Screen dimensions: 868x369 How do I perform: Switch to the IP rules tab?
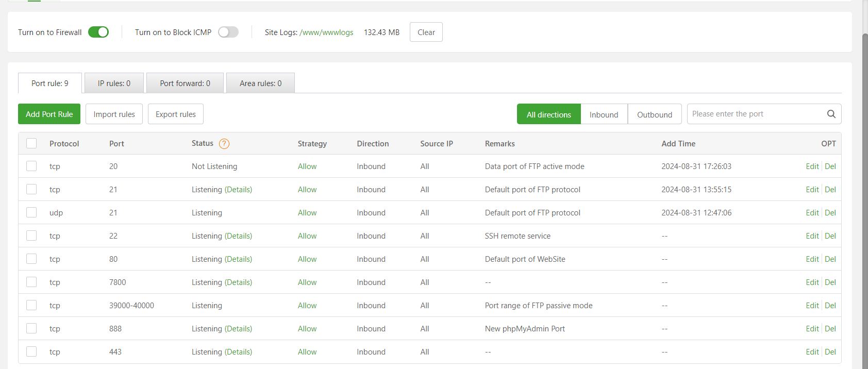click(x=114, y=83)
